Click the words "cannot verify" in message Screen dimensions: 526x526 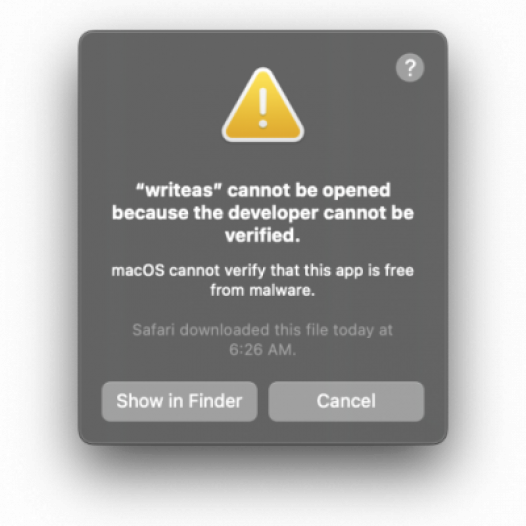pos(217,271)
